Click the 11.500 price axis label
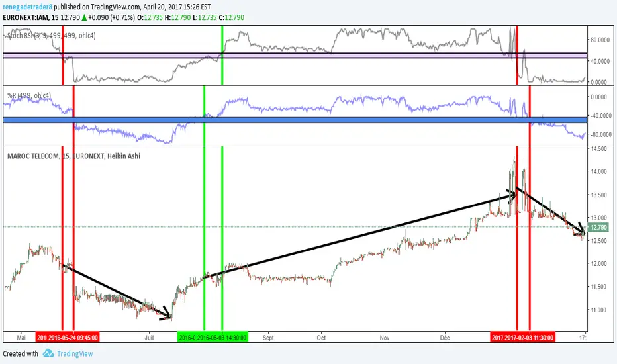The image size is (617, 364). [598, 287]
